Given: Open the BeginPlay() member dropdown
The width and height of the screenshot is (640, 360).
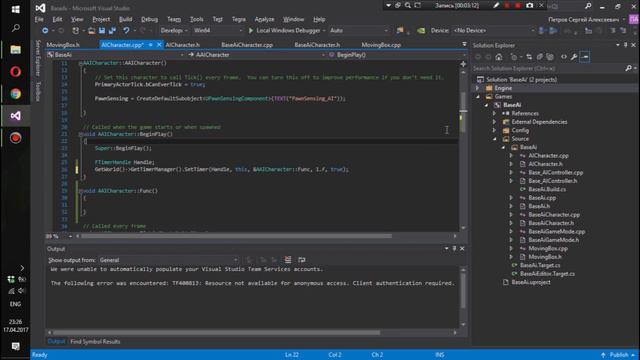Looking at the screenshot, I should pyautogui.click(x=397, y=55).
